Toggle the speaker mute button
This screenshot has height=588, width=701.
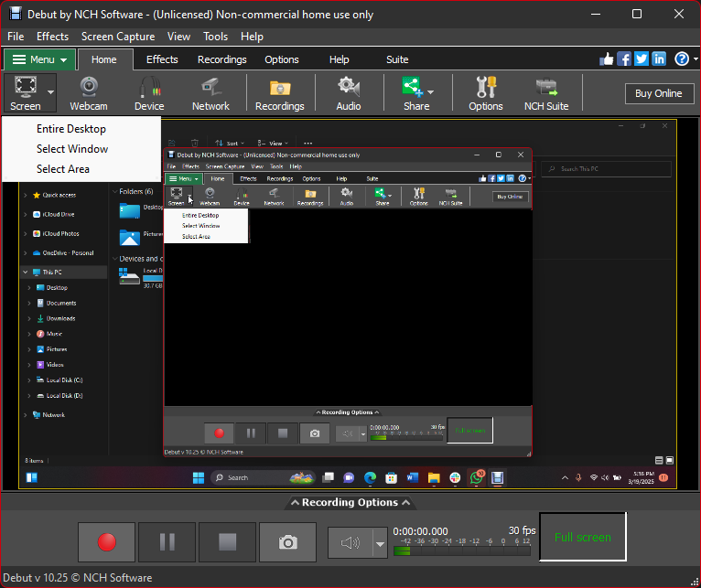click(350, 543)
